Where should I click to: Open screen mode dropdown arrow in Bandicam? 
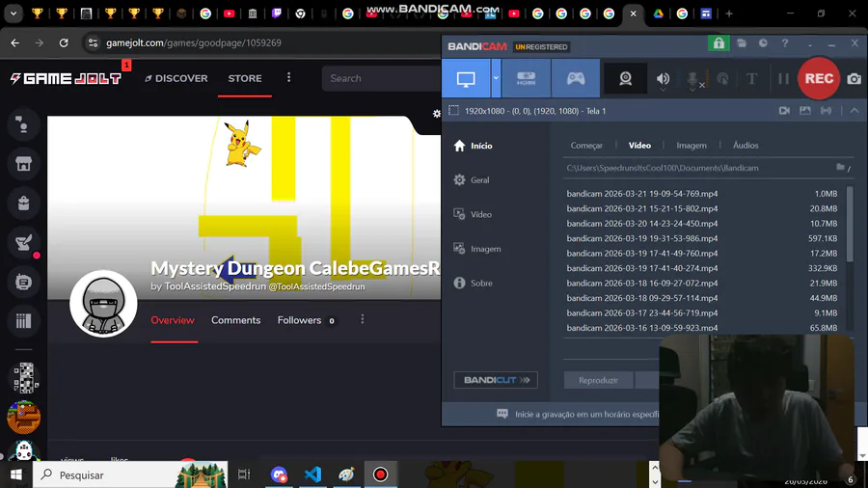[496, 78]
